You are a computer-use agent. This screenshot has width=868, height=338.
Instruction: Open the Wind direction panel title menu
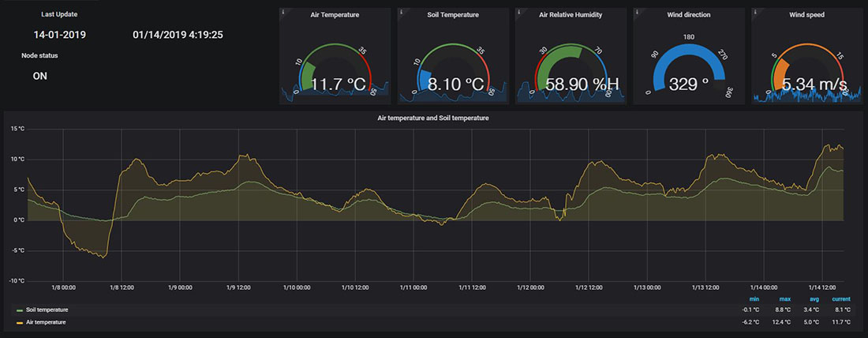pyautogui.click(x=689, y=15)
